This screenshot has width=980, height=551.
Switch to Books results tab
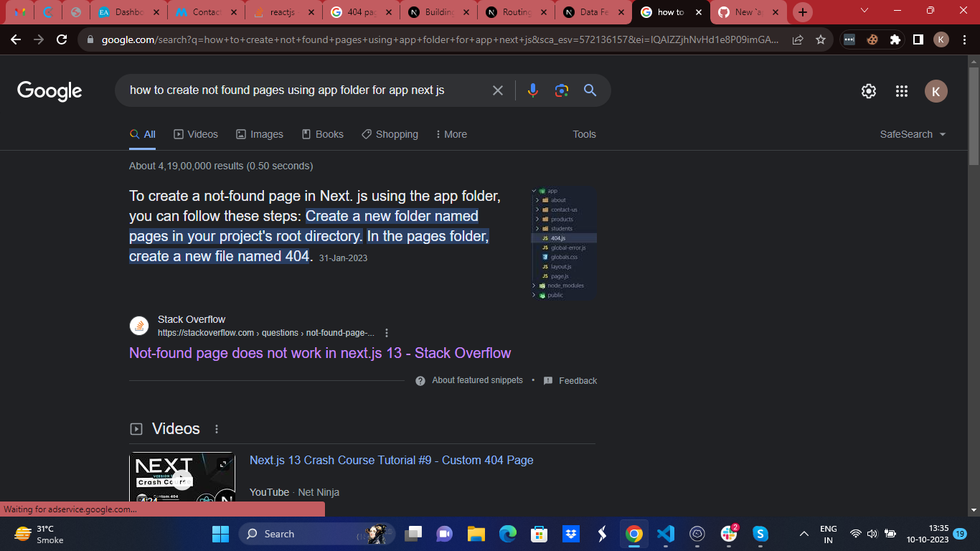(x=322, y=134)
